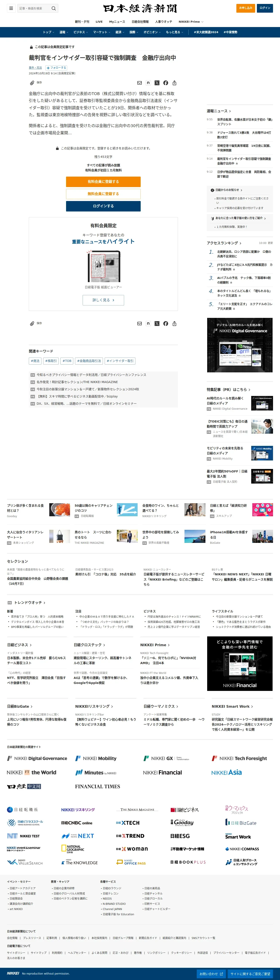This screenshot has height=980, width=280.
Task: Click the search magnifier icon
Action: click(x=54, y=8)
